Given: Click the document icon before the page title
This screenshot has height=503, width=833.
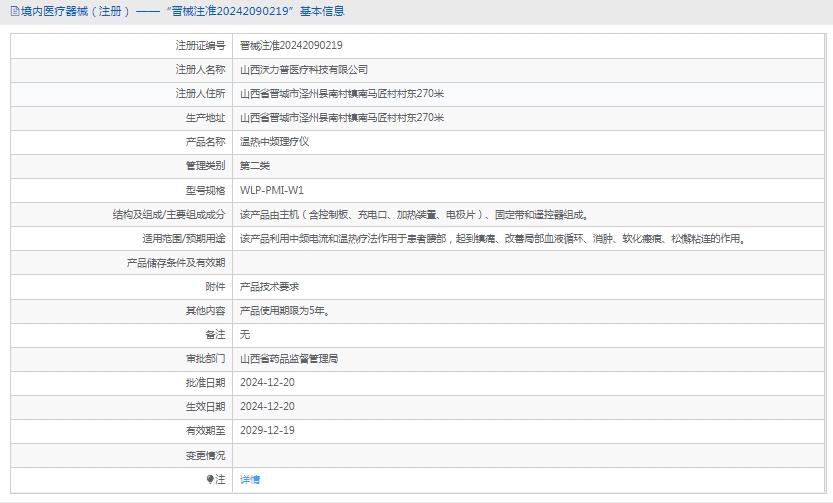Looking at the screenshot, I should click(x=14, y=11).
